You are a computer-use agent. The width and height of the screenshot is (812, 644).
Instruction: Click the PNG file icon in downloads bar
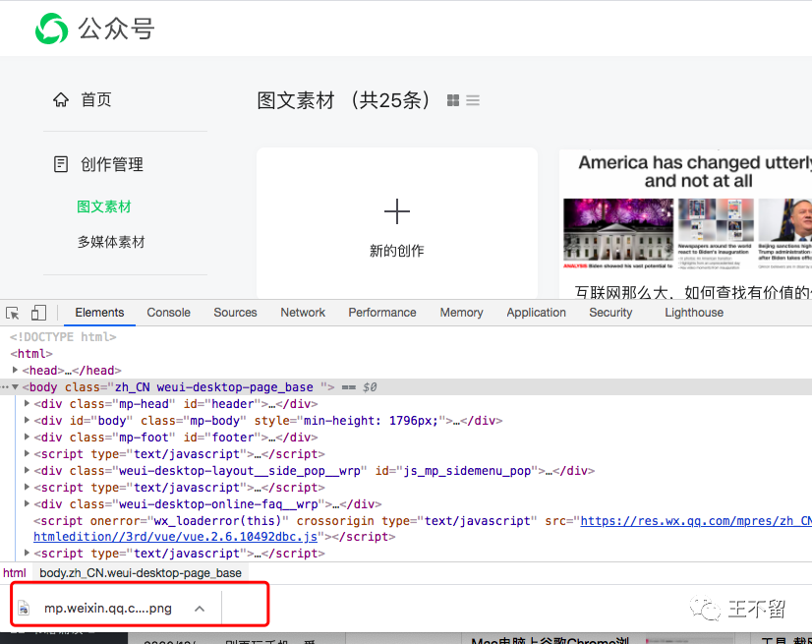coord(25,609)
